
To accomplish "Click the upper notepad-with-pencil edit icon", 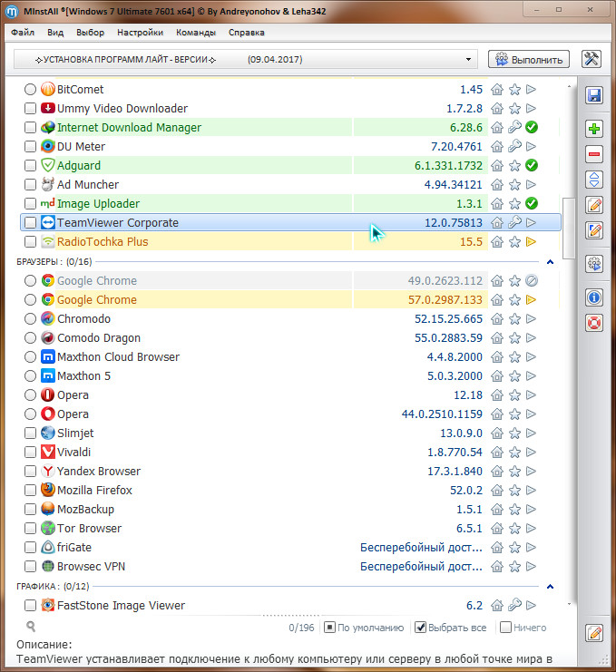I will tap(594, 205).
